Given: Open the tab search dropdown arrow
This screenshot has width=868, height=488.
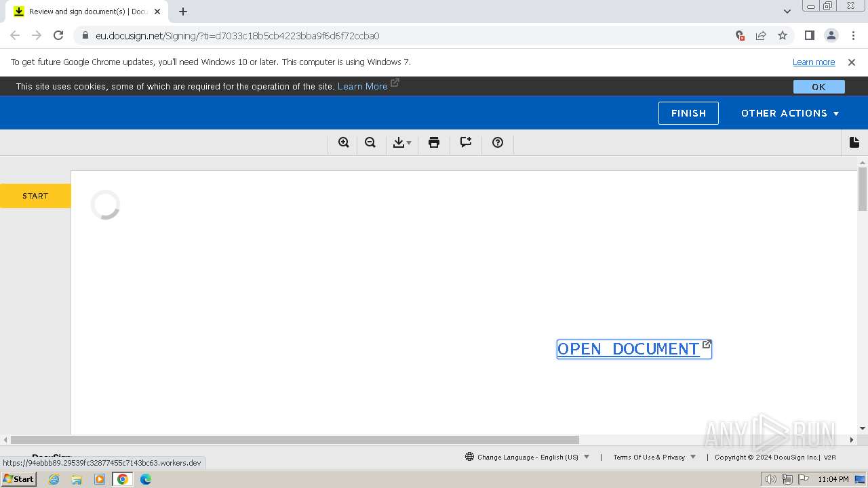Looking at the screenshot, I should [x=787, y=12].
